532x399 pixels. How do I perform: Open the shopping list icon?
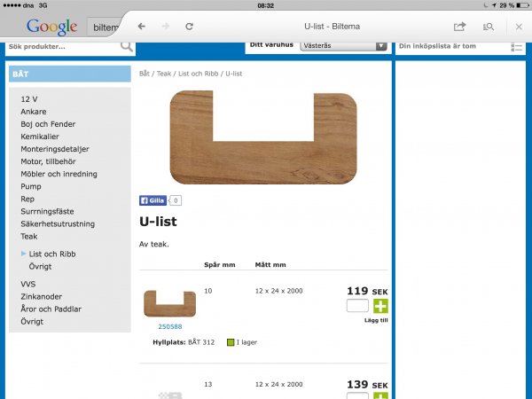pos(518,46)
